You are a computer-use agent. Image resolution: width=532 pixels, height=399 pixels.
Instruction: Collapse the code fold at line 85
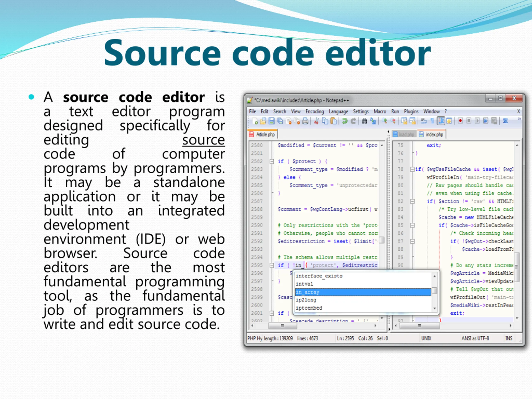(413, 225)
